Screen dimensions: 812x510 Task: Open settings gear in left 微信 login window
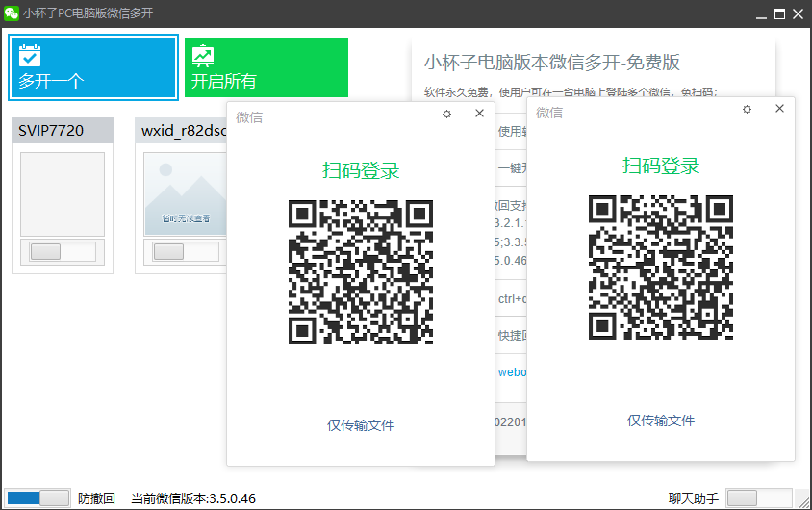point(447,114)
